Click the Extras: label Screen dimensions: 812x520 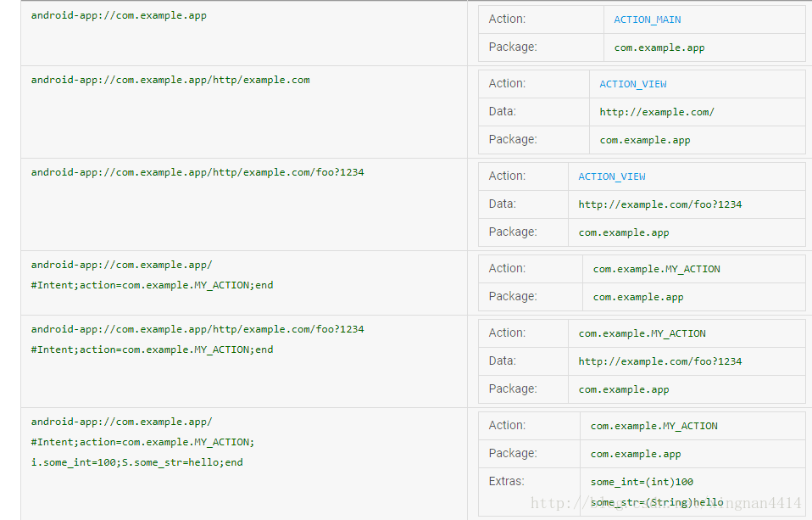tap(507, 481)
